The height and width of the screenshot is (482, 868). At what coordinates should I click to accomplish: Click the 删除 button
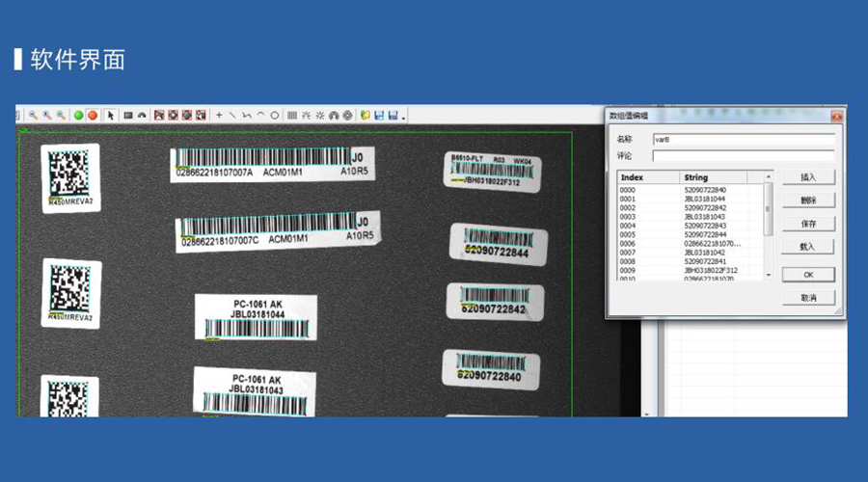tap(808, 201)
